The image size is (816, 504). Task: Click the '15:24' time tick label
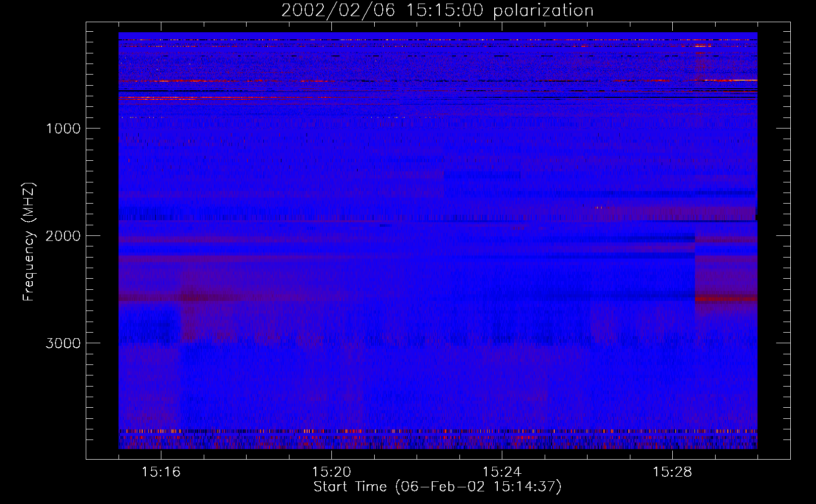click(502, 472)
